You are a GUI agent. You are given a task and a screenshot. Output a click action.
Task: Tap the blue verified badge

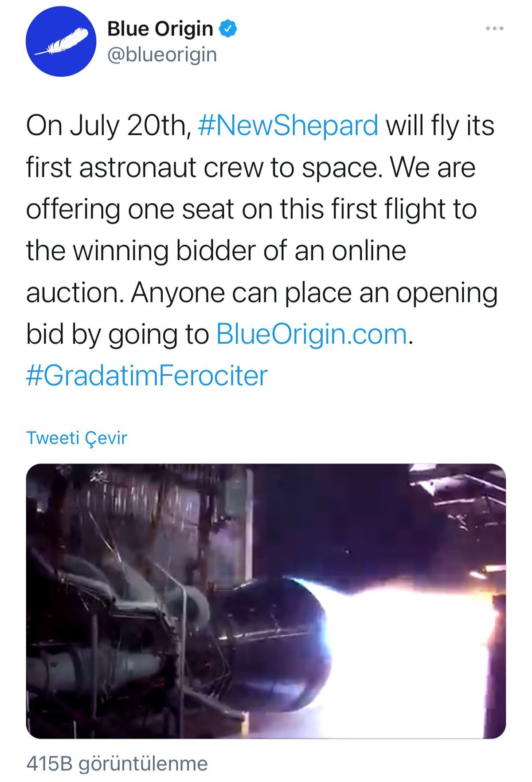pos(228,29)
